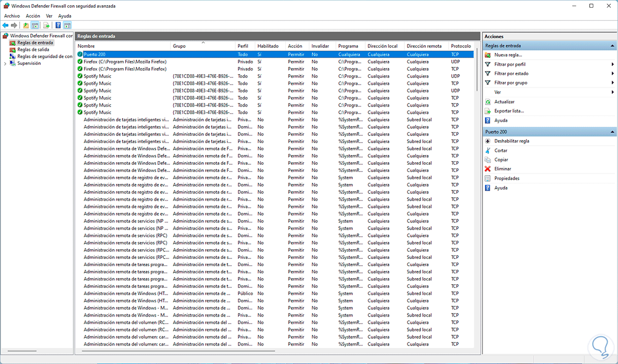Click the Deshabilitar regla icon
Viewport: 618px width, 364px height.
coord(488,141)
